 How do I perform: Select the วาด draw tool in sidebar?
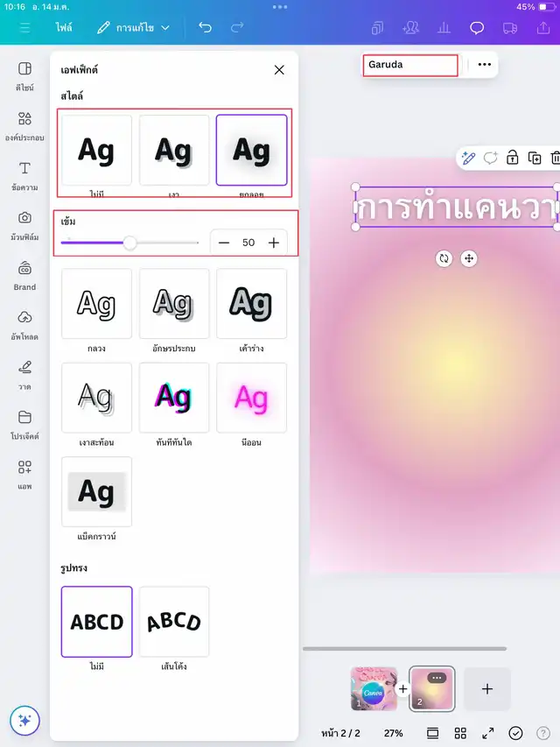click(x=24, y=373)
